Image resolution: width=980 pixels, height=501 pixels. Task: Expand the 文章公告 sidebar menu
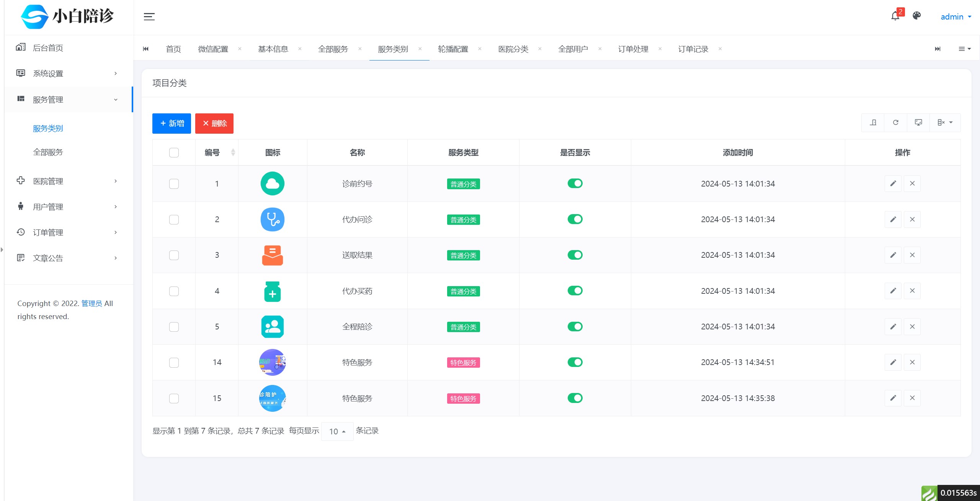(x=69, y=258)
